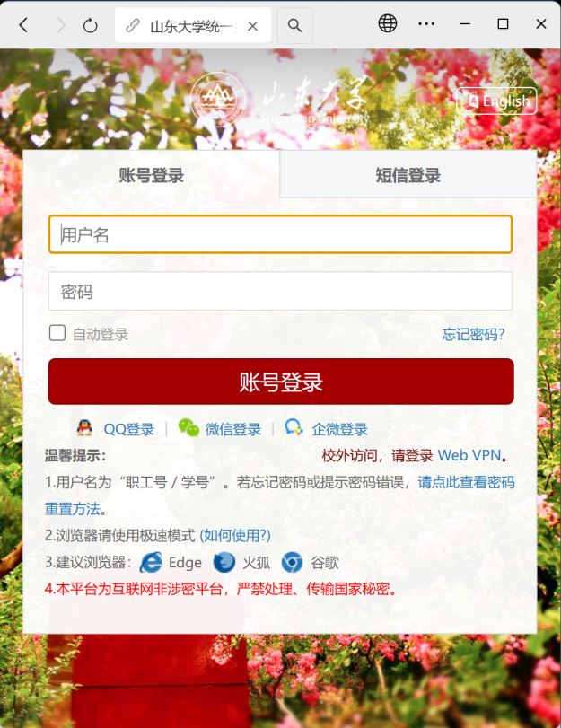Click the red 账号登录 button
The width and height of the screenshot is (561, 728).
[281, 382]
